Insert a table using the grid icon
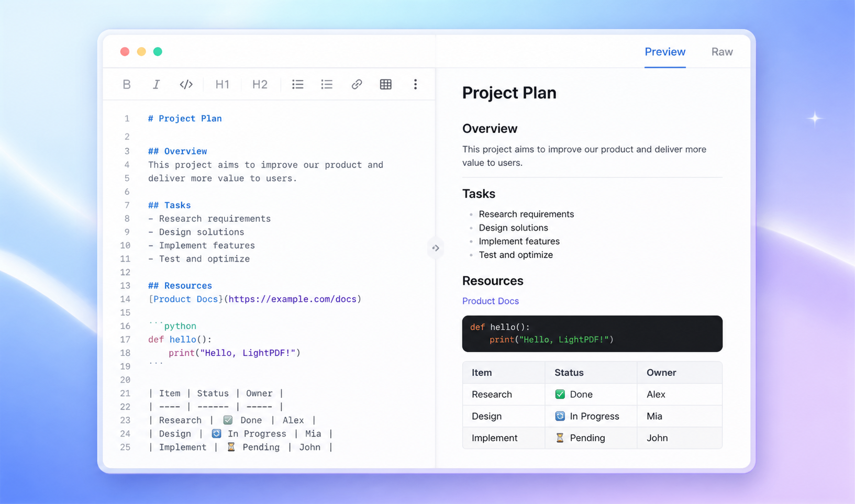This screenshot has height=504, width=855. pyautogui.click(x=386, y=84)
